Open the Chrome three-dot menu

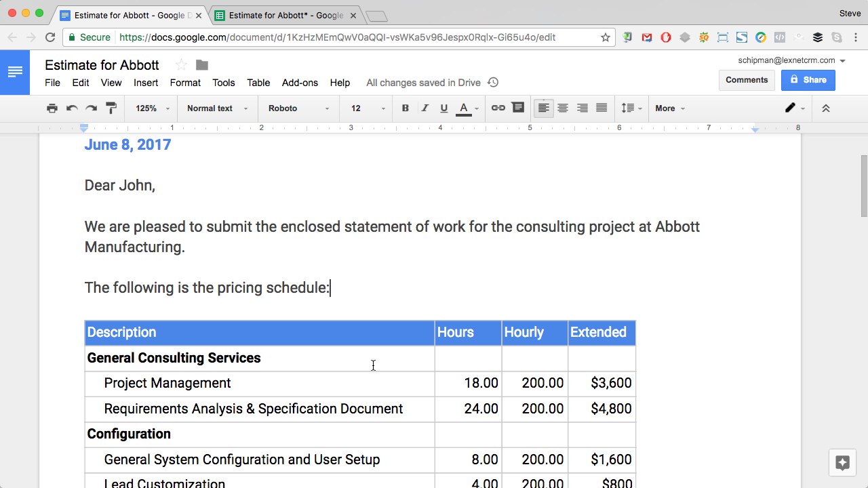pyautogui.click(x=856, y=37)
